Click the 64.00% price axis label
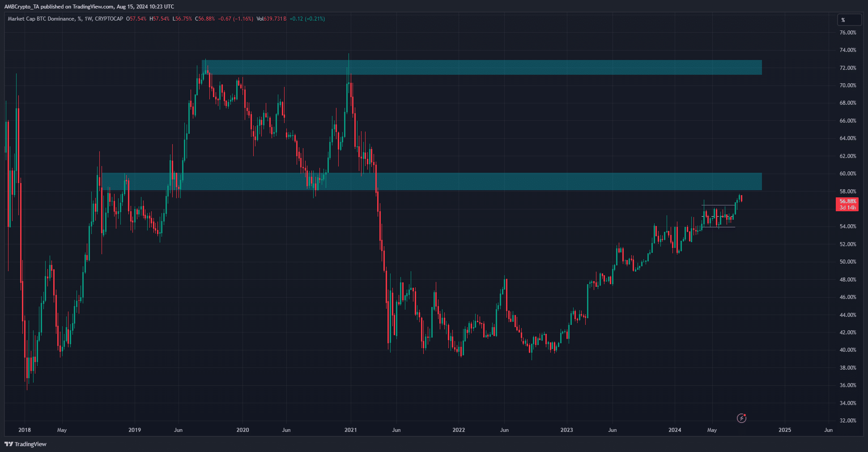 click(x=848, y=138)
